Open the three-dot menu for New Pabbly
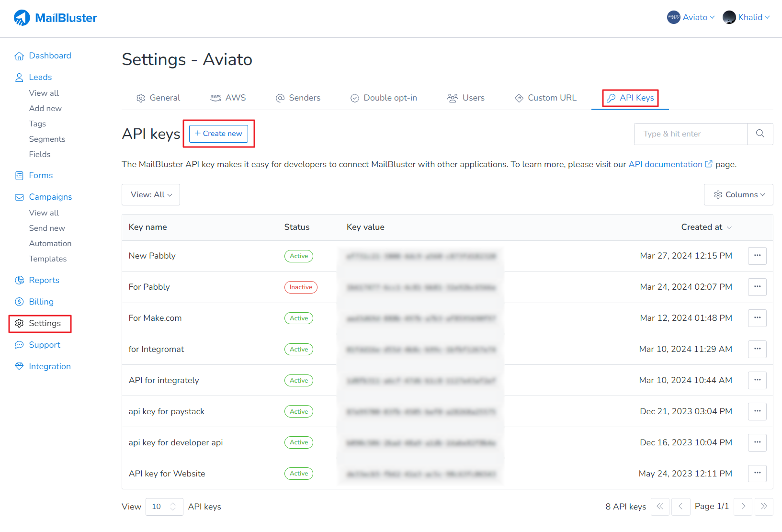This screenshot has width=782, height=532. pos(757,256)
